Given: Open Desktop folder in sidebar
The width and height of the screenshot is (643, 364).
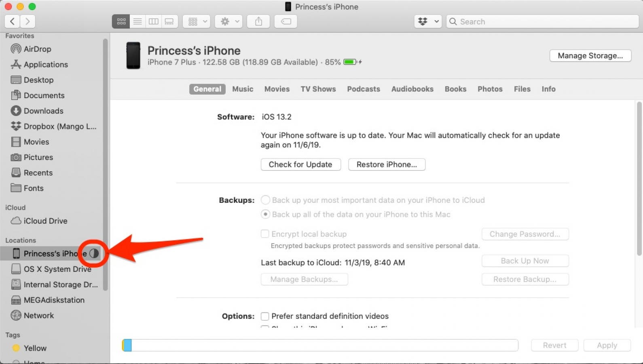Looking at the screenshot, I should (32, 80).
